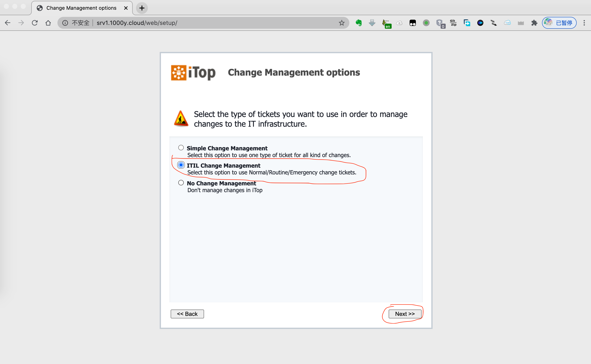Select Simple Change Management radio button
This screenshot has height=364, width=591.
coord(181,148)
